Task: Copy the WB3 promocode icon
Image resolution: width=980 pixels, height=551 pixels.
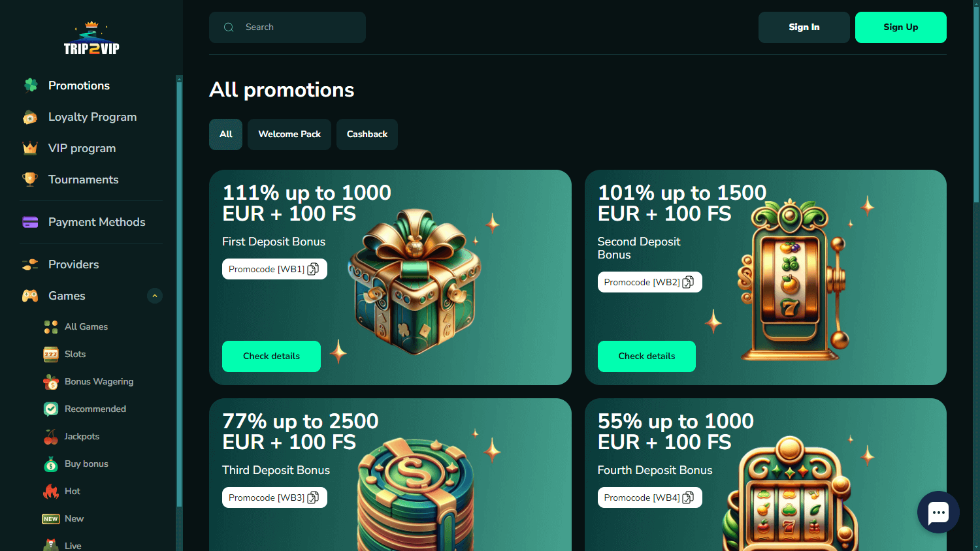Action: 313,497
